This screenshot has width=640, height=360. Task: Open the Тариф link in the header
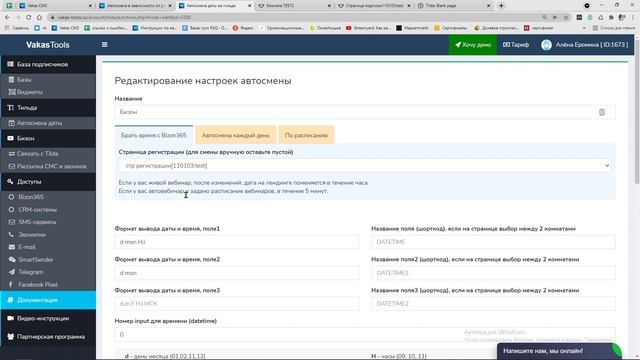coord(516,45)
